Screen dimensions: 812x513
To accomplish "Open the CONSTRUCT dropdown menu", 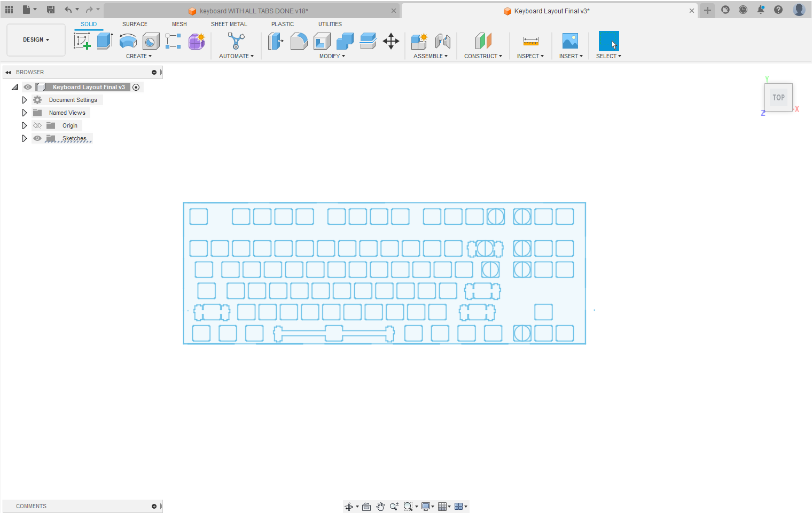I will [x=483, y=56].
